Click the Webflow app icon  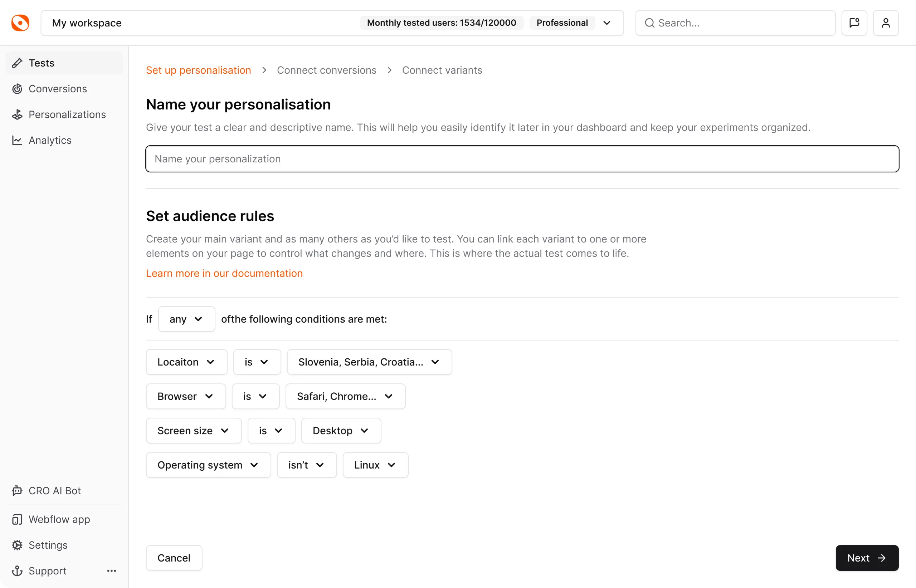pos(17,519)
